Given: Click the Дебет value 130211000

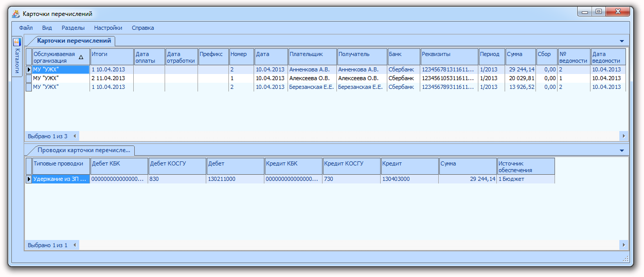Looking at the screenshot, I should point(236,179).
